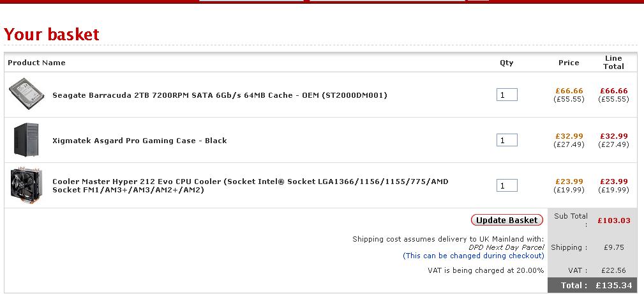Click the Your basket heading
The image size is (644, 294).
point(52,35)
